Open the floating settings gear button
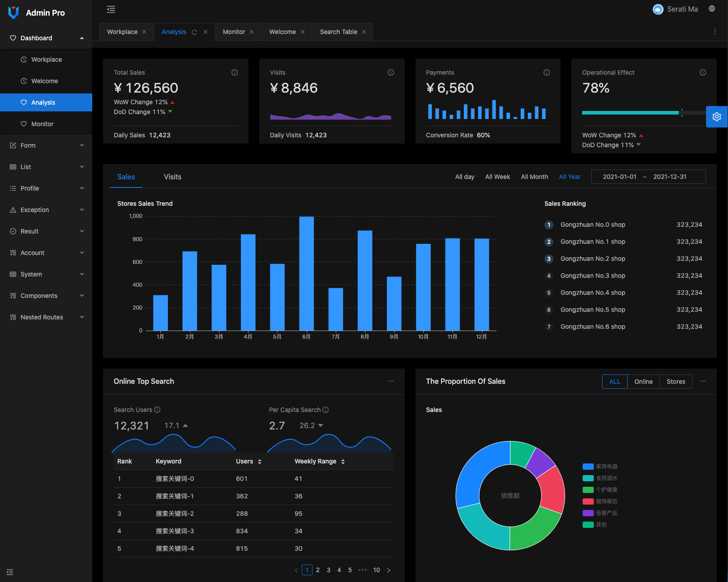Viewport: 728px width, 582px height. tap(716, 117)
